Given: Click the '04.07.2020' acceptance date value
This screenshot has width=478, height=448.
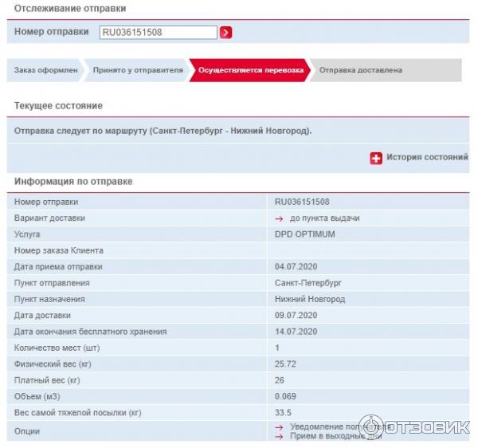Looking at the screenshot, I should [296, 267].
